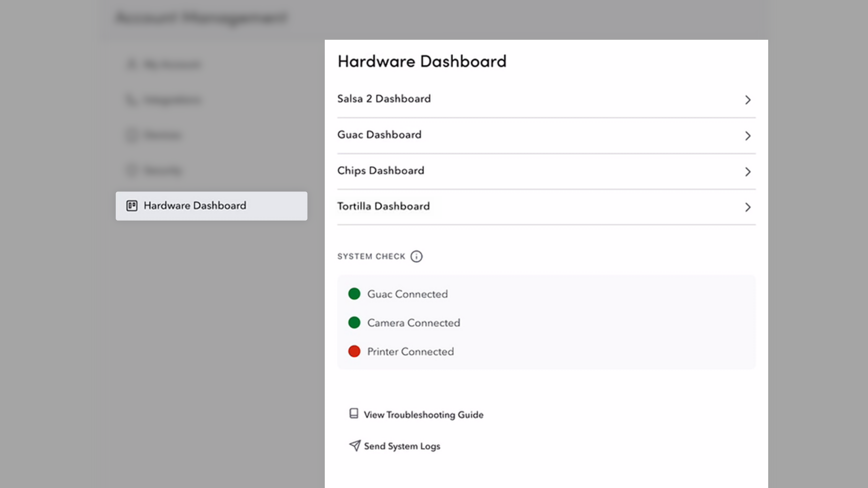The width and height of the screenshot is (868, 488).
Task: Click the red Printer Connected status dot
Action: coord(354,351)
